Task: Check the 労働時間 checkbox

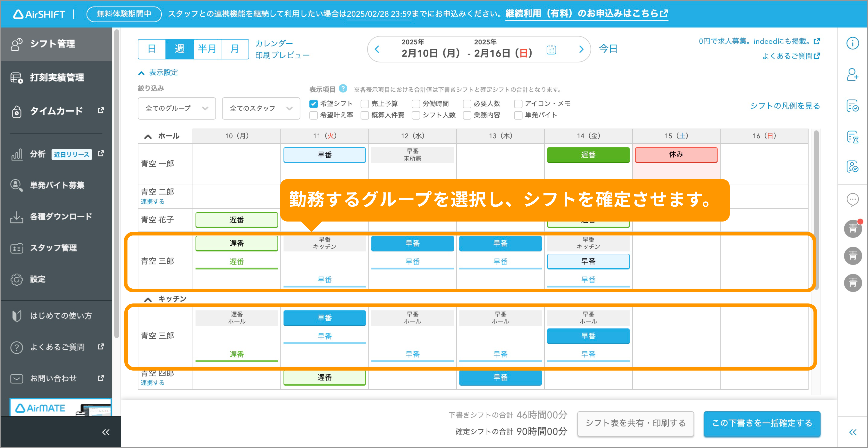Action: coord(416,104)
